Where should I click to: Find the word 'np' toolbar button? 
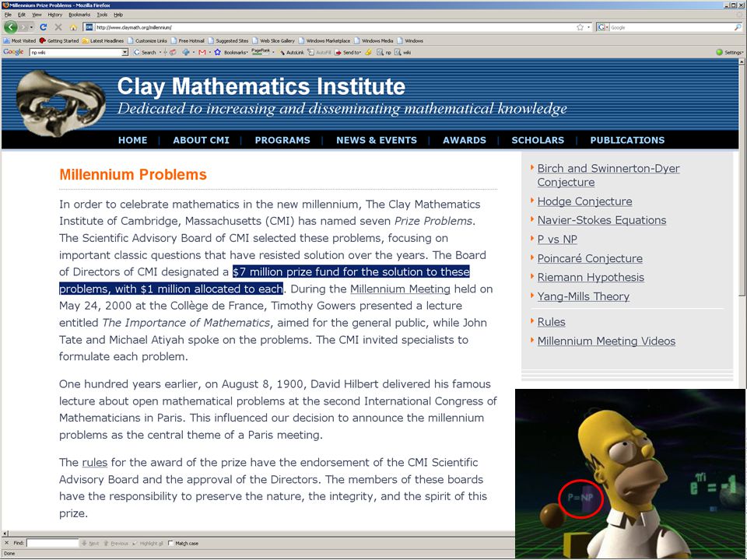(384, 52)
